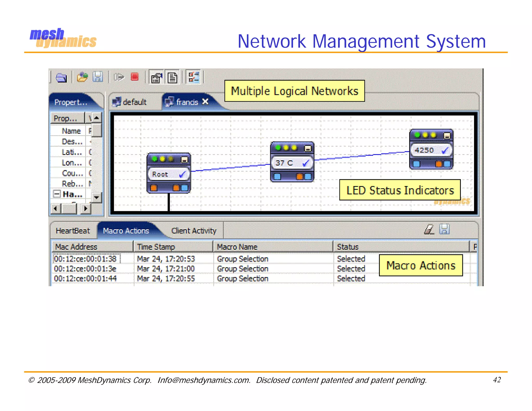
Task: Collapse the Ha... property group
Action: pyautogui.click(x=57, y=194)
